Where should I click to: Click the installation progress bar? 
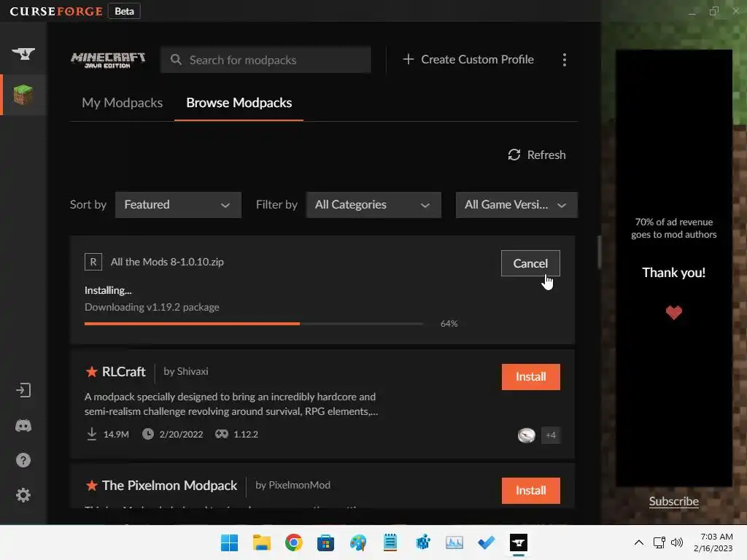[254, 324]
